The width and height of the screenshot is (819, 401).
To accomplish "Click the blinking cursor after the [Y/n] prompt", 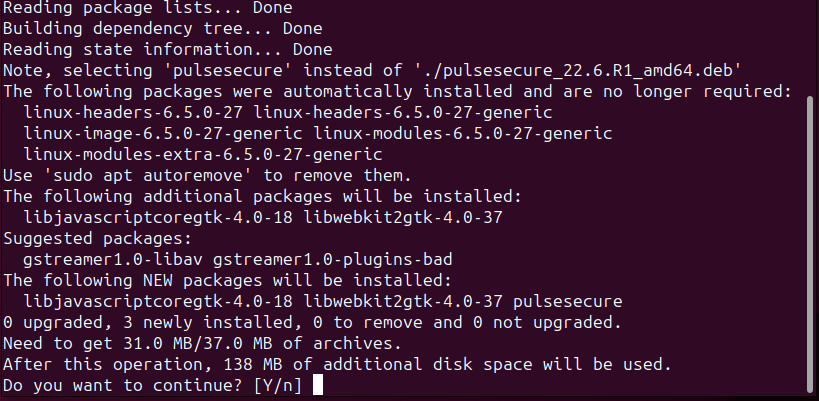I will point(319,385).
